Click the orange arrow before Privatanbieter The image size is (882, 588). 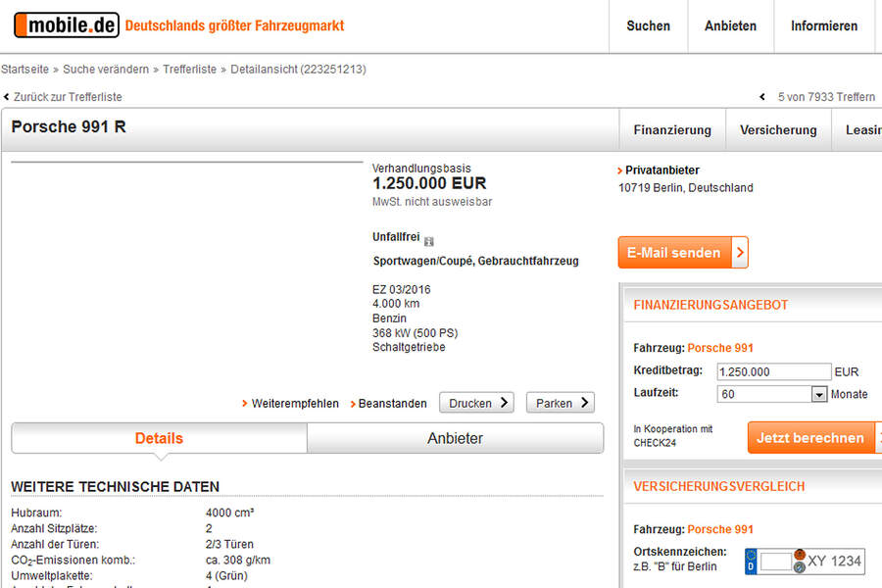click(620, 171)
